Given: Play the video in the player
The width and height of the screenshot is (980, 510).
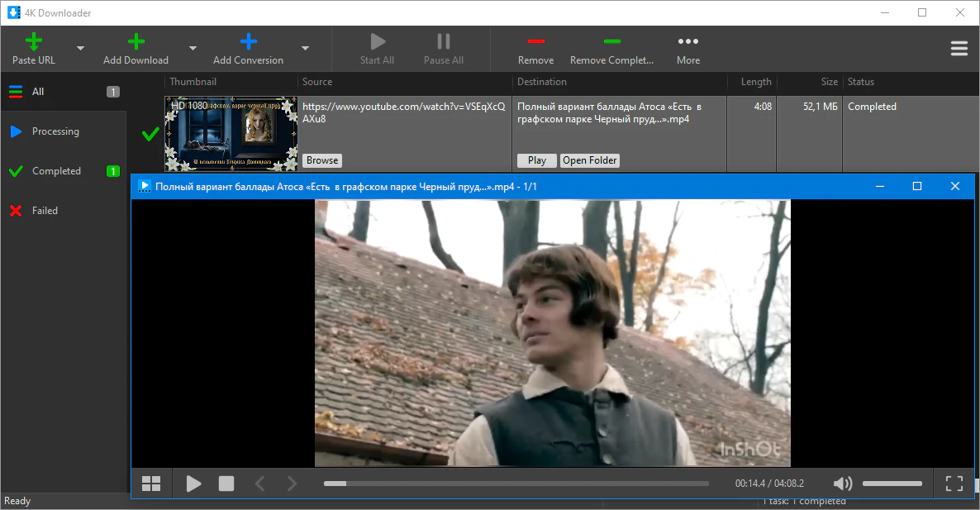Looking at the screenshot, I should coord(193,484).
